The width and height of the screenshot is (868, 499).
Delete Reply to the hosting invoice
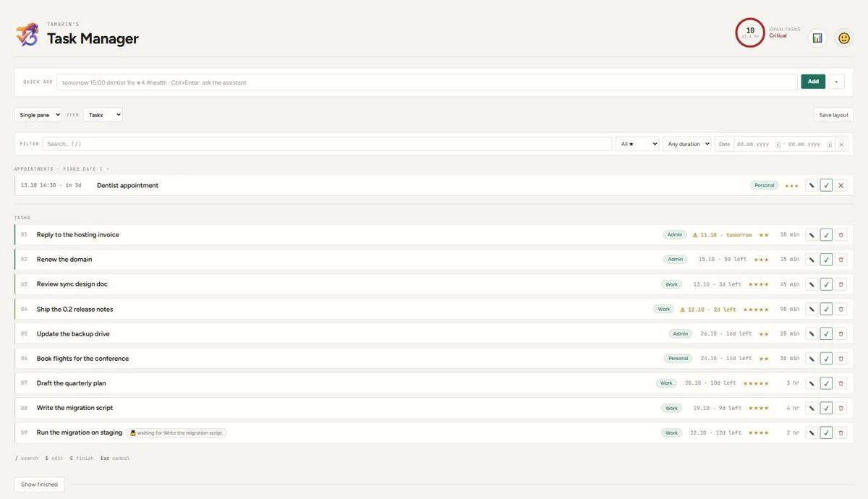click(x=841, y=235)
